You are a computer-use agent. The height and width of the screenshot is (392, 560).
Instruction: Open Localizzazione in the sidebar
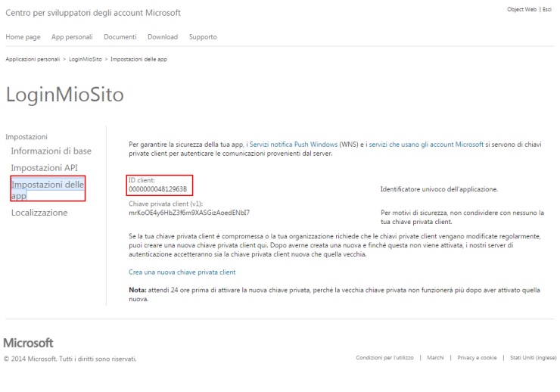coord(39,213)
